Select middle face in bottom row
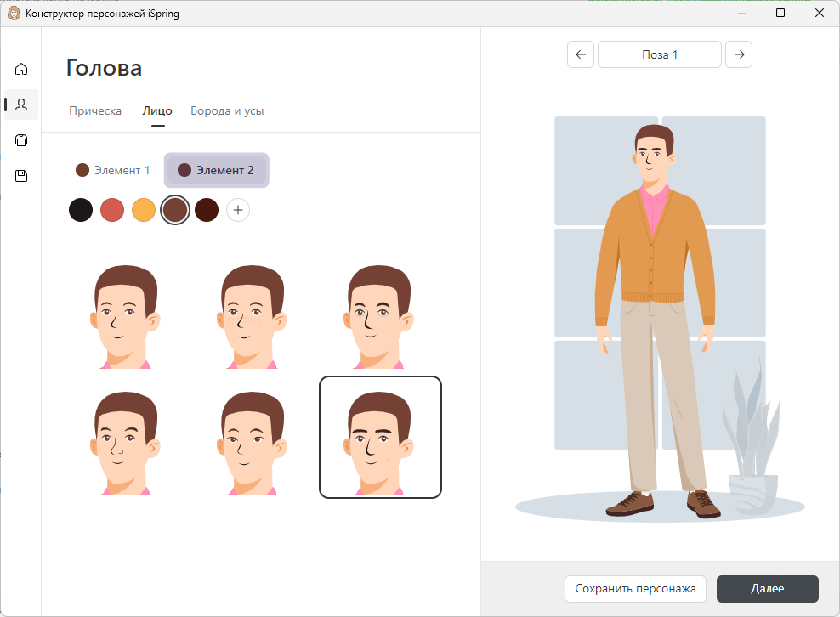The height and width of the screenshot is (617, 840). (252, 443)
